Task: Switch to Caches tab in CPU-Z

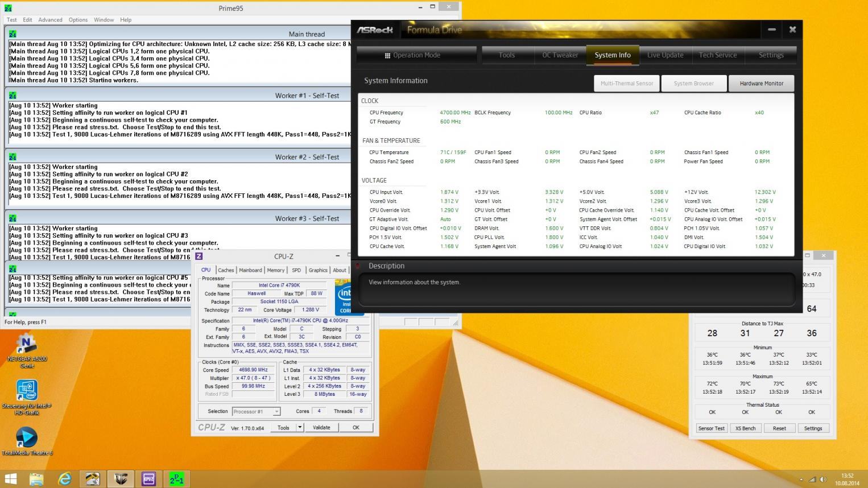Action: [x=226, y=270]
